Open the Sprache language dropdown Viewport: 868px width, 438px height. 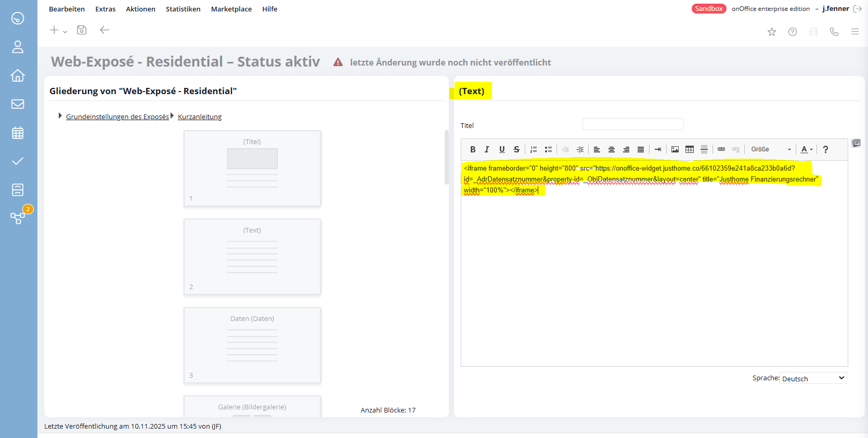click(x=813, y=378)
